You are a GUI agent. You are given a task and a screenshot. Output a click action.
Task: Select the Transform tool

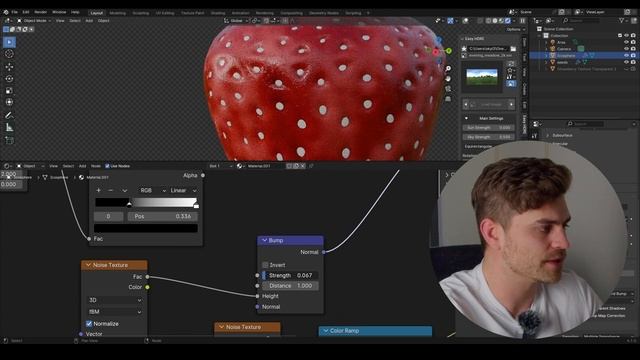(x=9, y=102)
